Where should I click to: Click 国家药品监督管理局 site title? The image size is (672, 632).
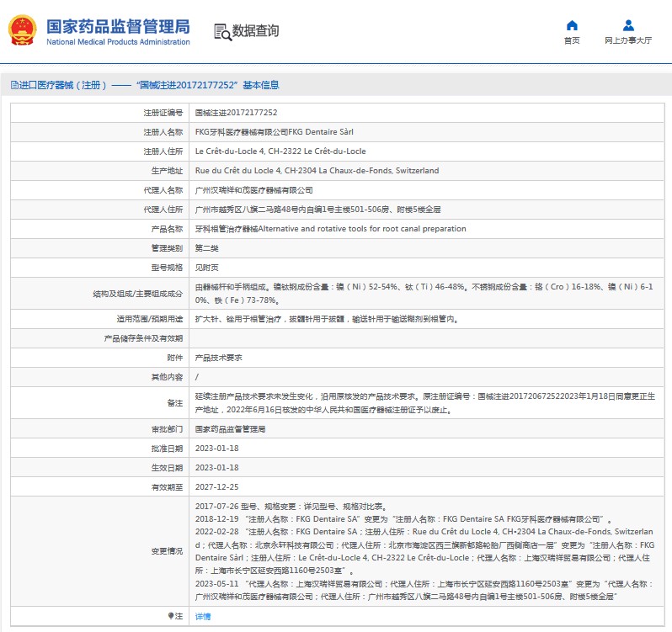coord(118,27)
